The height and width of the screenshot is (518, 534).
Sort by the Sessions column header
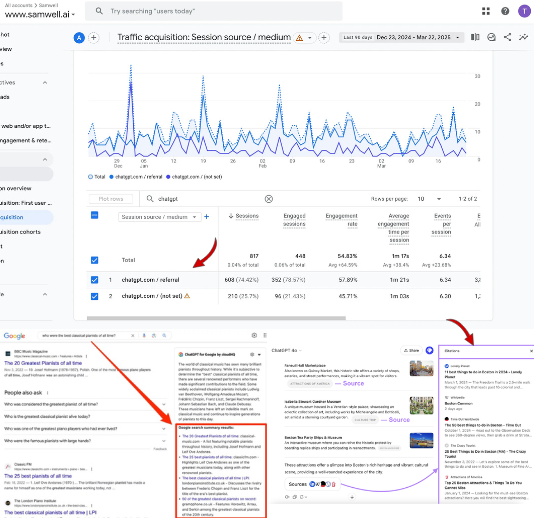(x=244, y=216)
